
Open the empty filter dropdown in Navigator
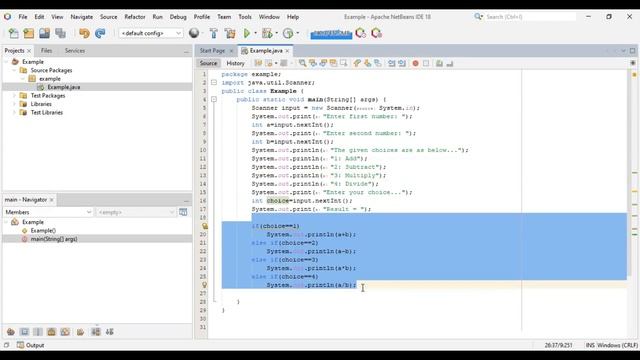pos(136,212)
